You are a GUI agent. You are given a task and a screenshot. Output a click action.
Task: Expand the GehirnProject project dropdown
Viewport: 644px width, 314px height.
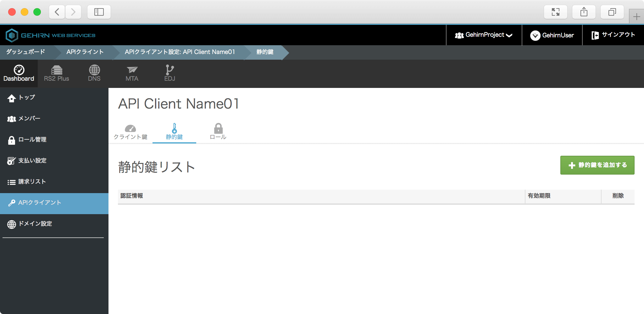484,35
